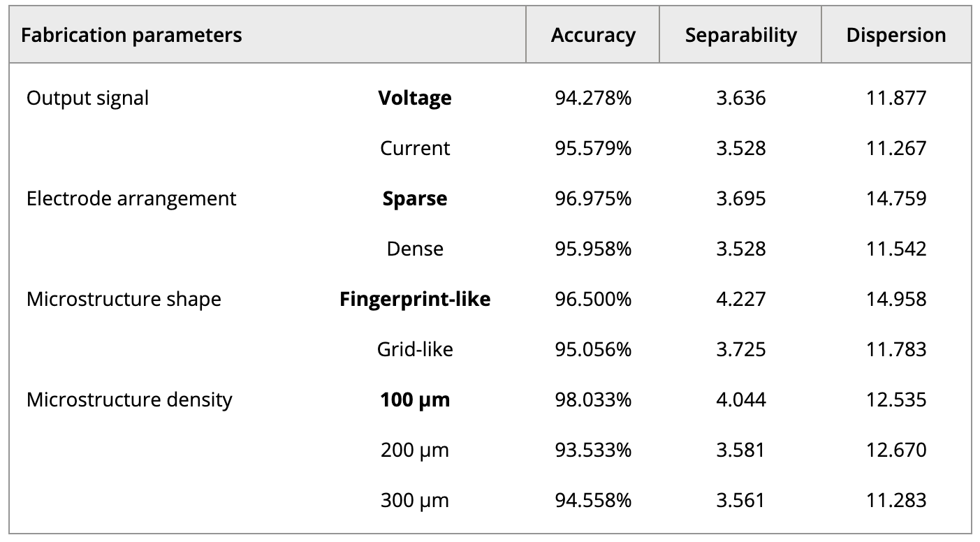Click the Fabrication parameters header
980x542 pixels.
tap(131, 36)
